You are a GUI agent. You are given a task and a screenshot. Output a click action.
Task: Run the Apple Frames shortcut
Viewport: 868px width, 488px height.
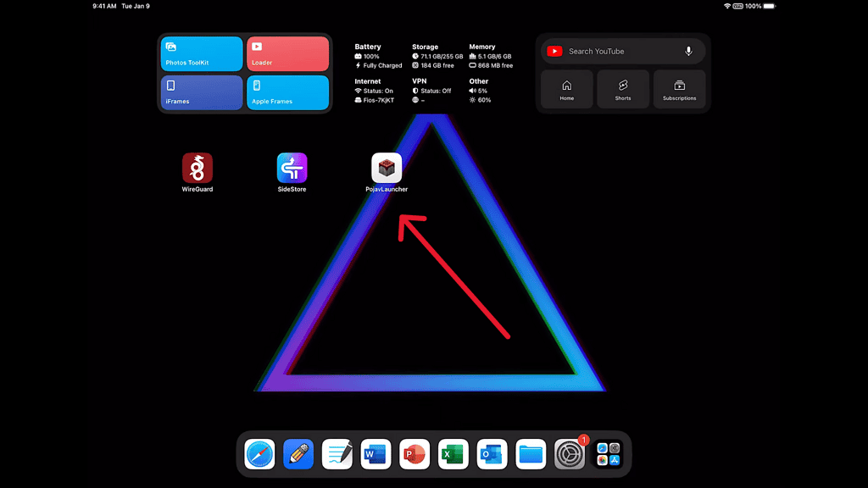point(288,92)
